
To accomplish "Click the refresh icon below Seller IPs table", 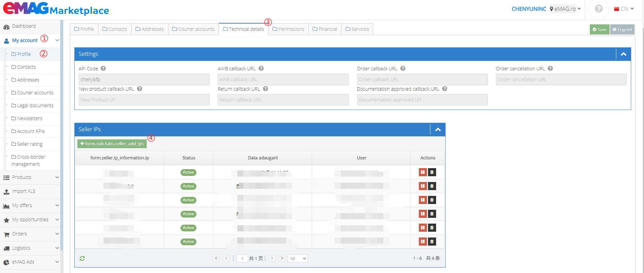I will [x=82, y=258].
